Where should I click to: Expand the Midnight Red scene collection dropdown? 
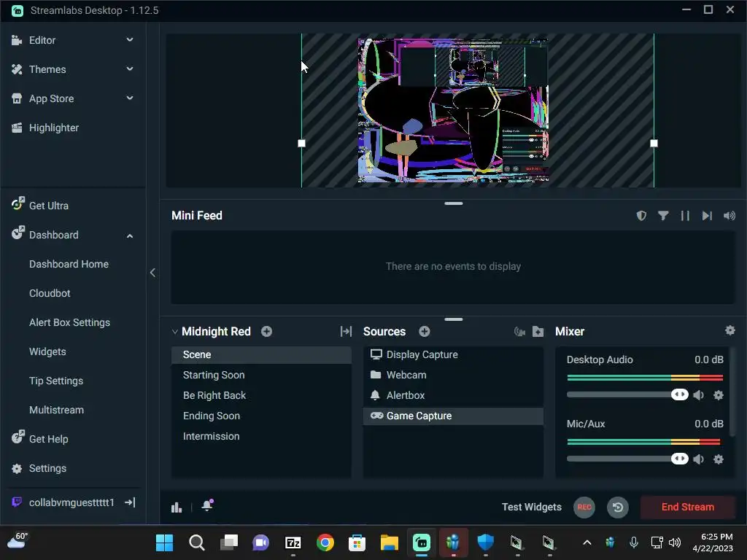click(x=174, y=332)
